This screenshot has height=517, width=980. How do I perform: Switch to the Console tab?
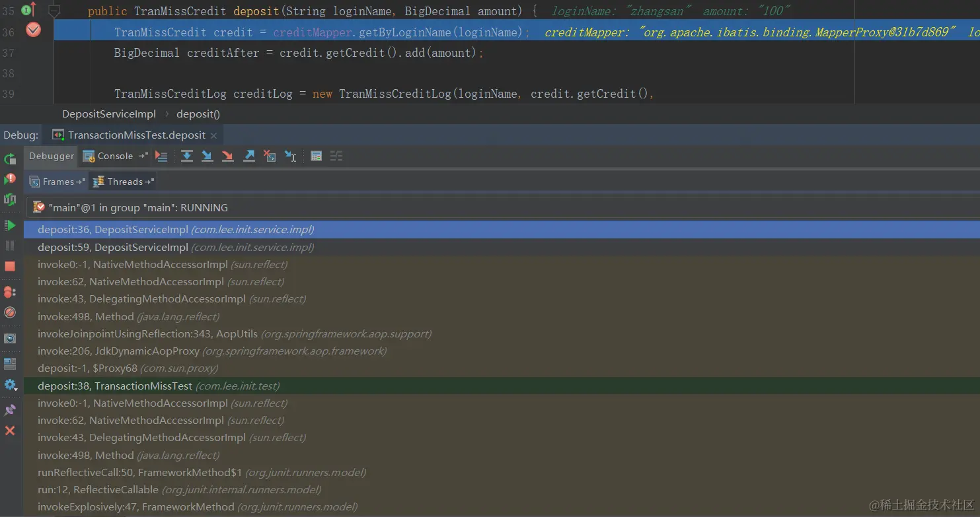pos(115,156)
